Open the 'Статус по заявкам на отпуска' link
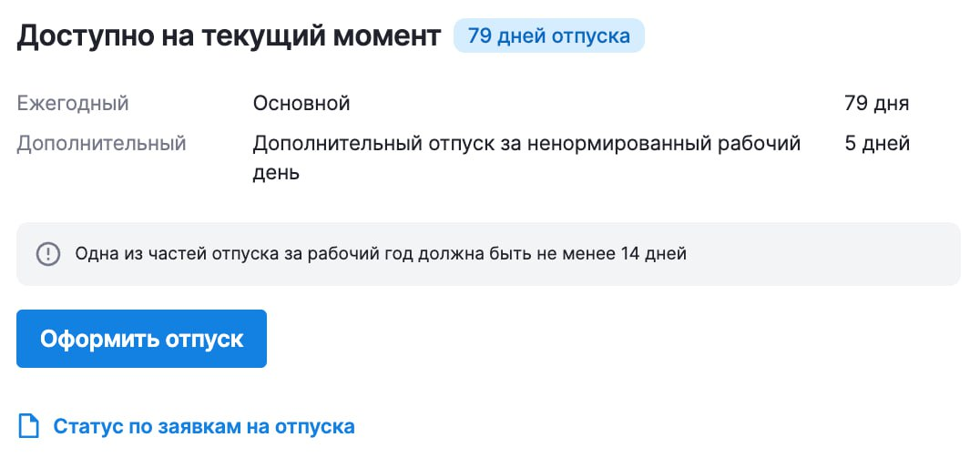 [x=204, y=427]
